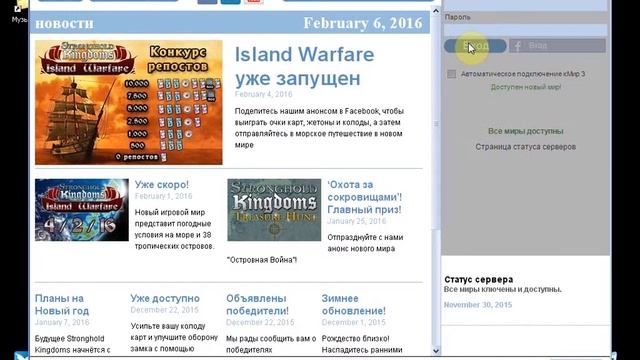This screenshot has height=360, width=640.
Task: Click the Статус сервера heading
Action: (x=478, y=280)
